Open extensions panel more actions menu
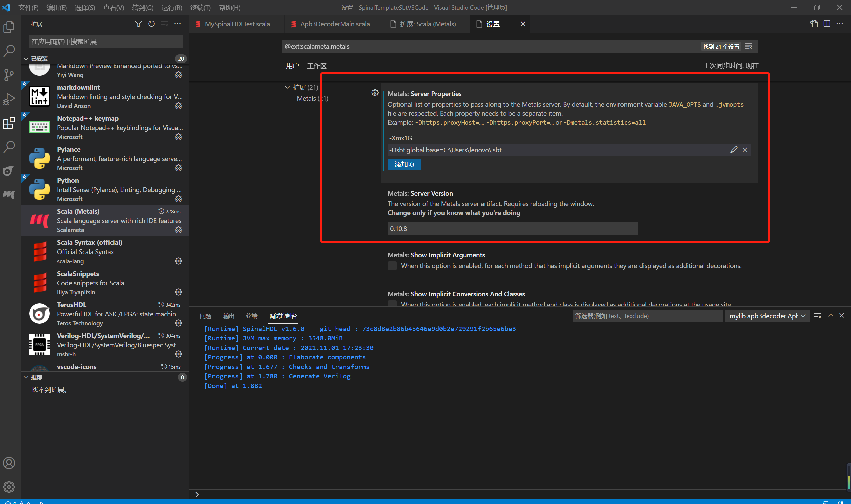This screenshot has height=504, width=851. [177, 24]
